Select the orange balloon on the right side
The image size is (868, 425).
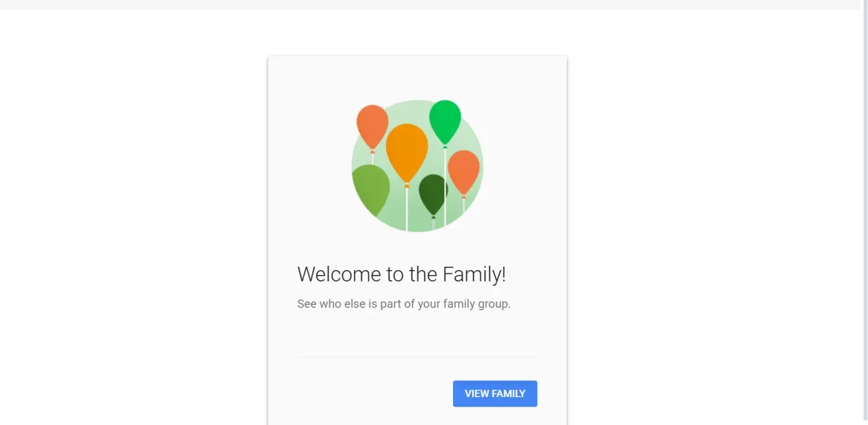coord(464,171)
